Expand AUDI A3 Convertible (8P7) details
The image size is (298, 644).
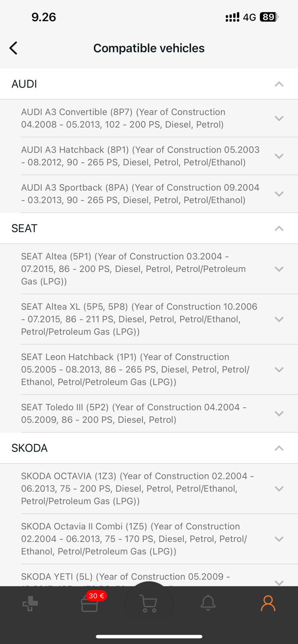[279, 118]
